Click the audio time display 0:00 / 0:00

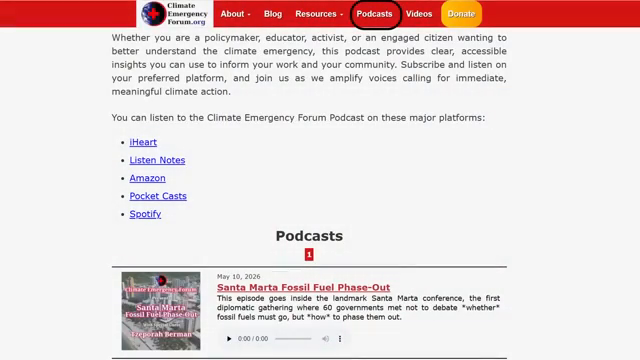click(253, 339)
